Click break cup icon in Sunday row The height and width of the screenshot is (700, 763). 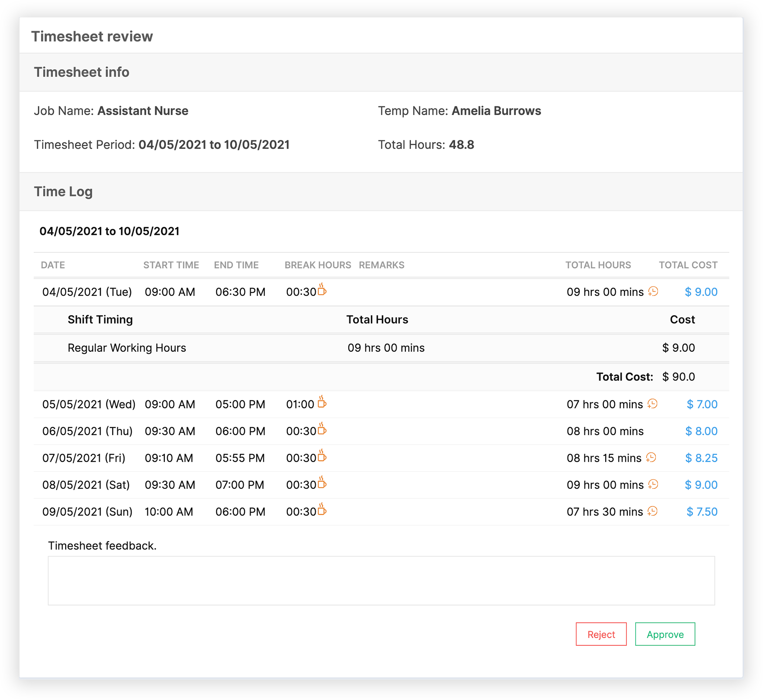[x=321, y=510]
